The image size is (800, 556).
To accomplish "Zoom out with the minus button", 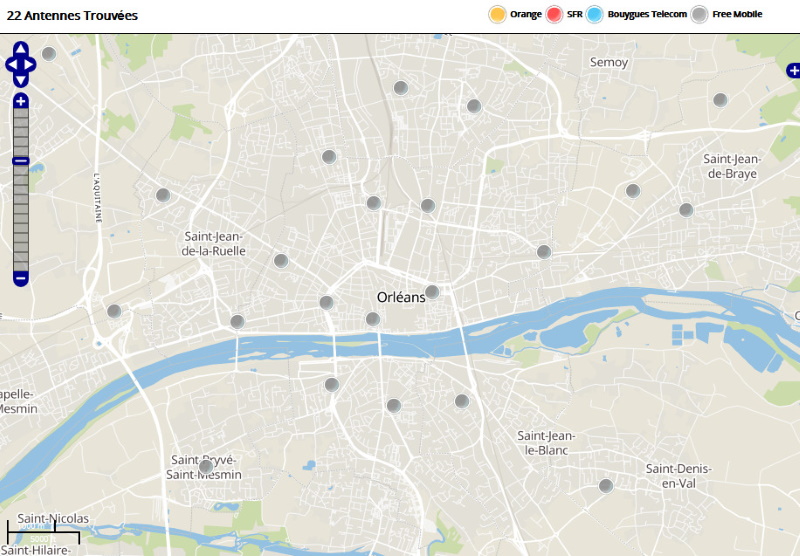I will tap(21, 277).
